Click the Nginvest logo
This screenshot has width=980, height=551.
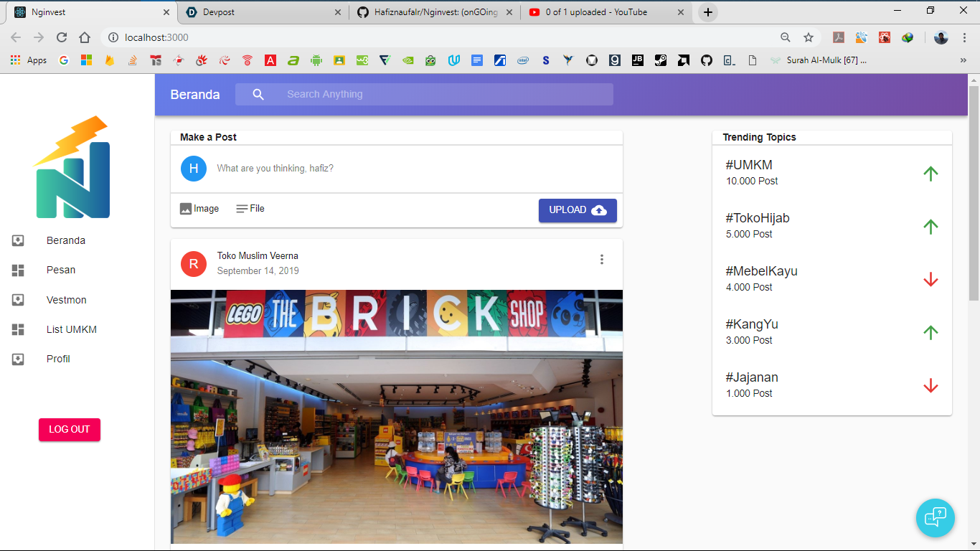click(x=72, y=167)
